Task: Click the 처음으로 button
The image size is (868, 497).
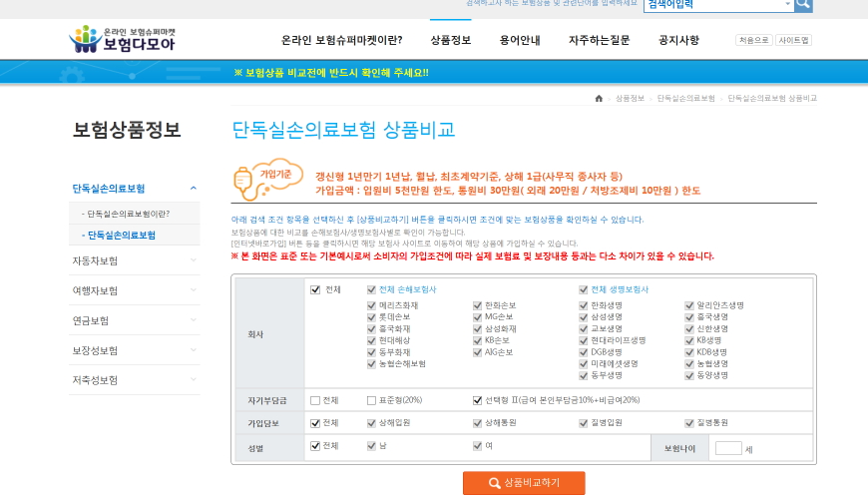Action: click(753, 41)
